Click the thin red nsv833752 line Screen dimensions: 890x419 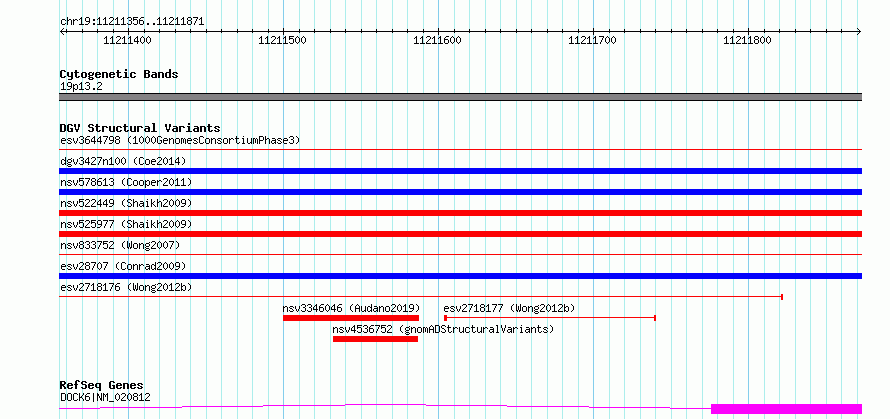pyautogui.click(x=460, y=255)
